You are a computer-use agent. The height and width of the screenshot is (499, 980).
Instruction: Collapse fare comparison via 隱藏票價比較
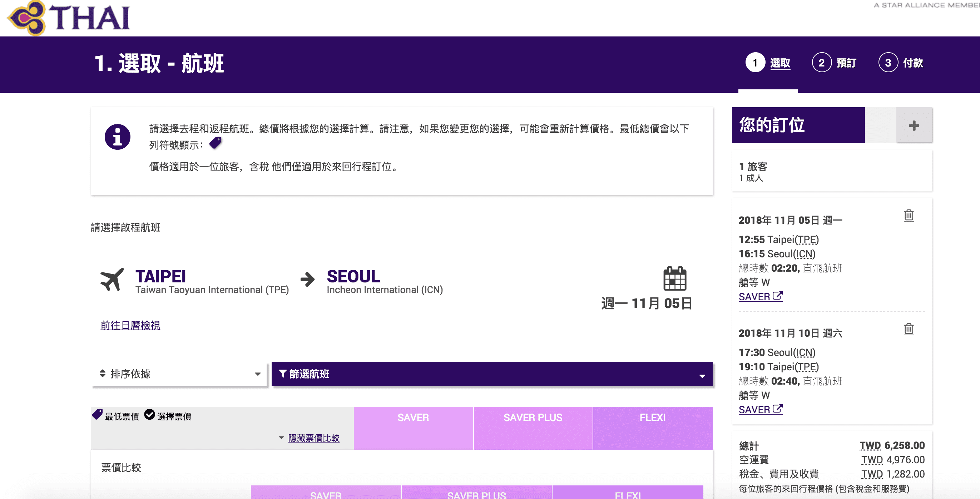pos(313,439)
